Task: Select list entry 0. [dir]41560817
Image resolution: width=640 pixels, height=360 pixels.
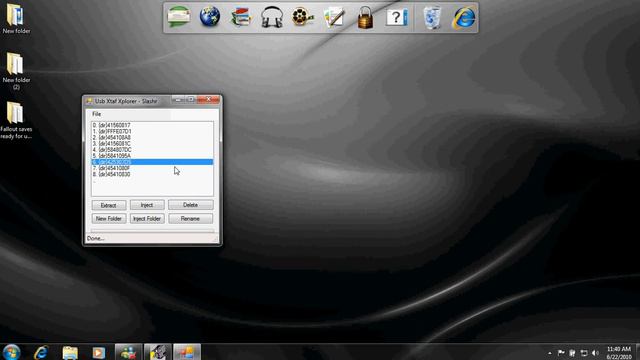Action: [x=152, y=125]
